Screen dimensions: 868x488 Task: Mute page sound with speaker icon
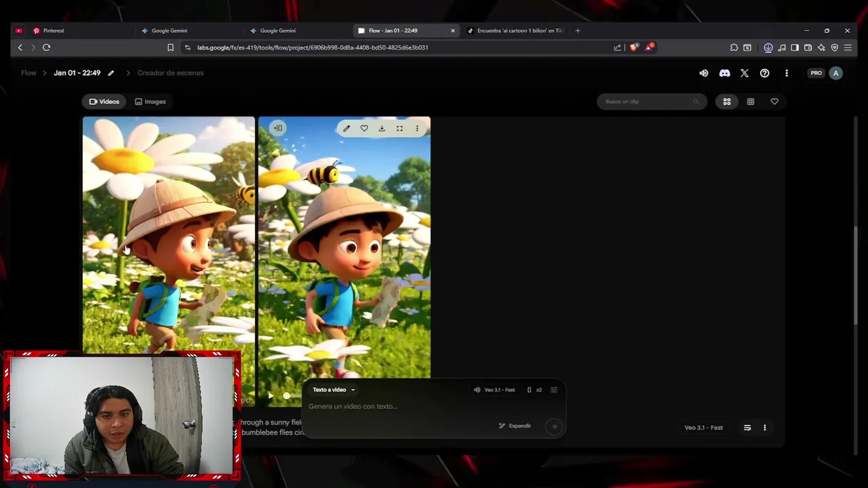703,73
